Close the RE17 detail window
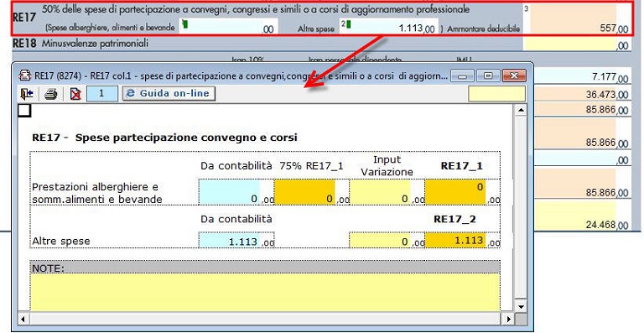This screenshot has height=333, width=644. coord(514,76)
